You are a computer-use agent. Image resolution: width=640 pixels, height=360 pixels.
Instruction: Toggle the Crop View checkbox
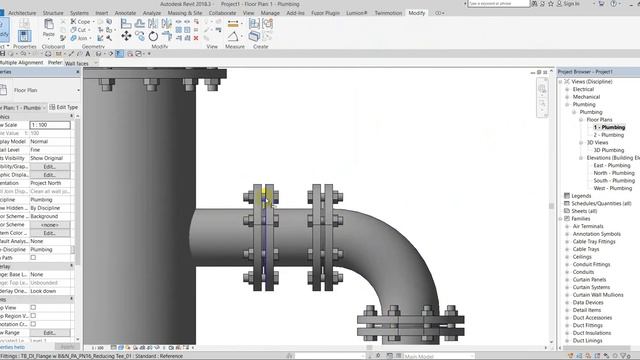click(x=33, y=307)
